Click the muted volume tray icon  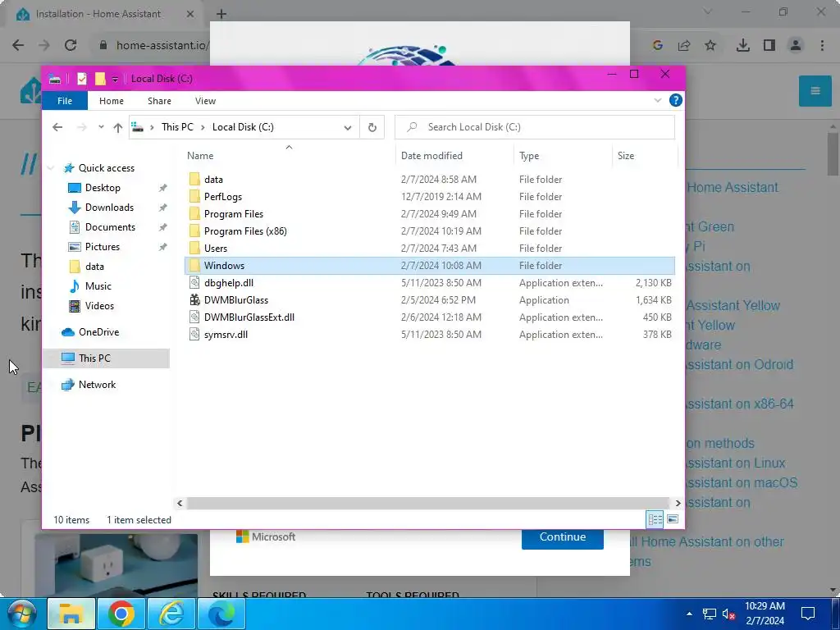pos(729,614)
